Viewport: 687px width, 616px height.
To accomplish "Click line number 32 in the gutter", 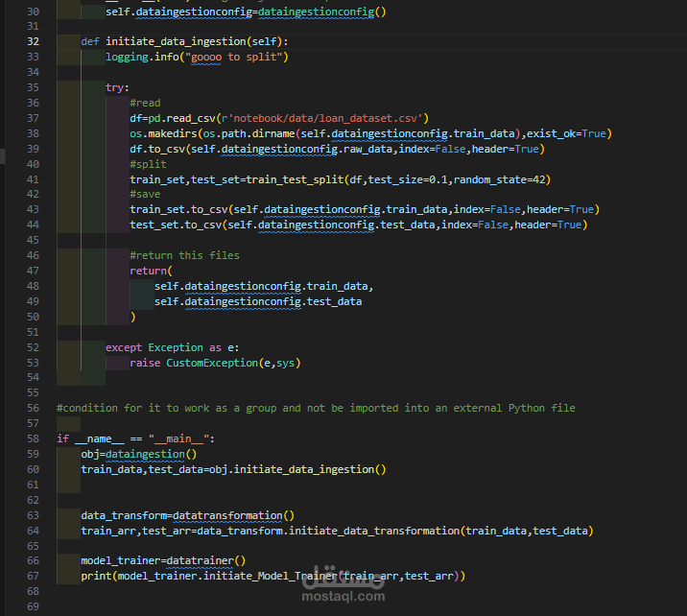I will click(33, 41).
